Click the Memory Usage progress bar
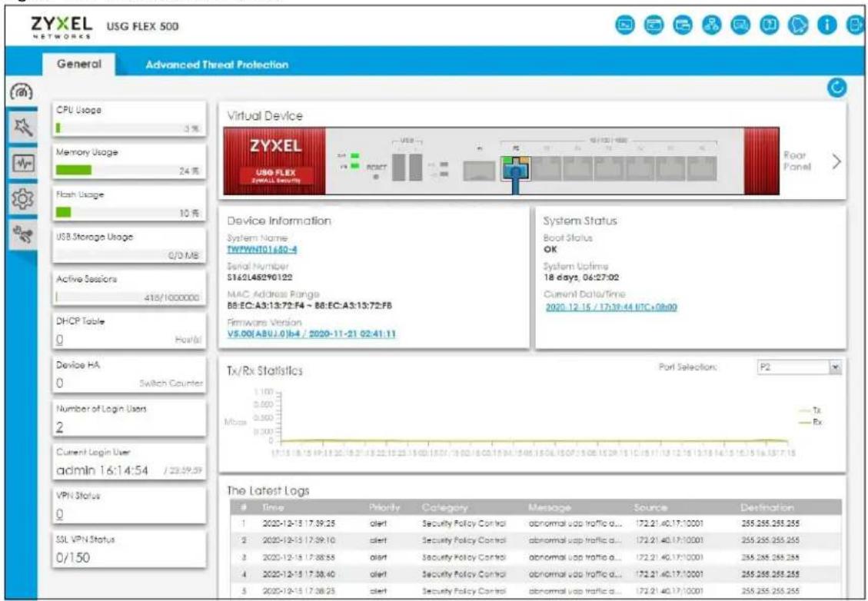 [x=128, y=171]
